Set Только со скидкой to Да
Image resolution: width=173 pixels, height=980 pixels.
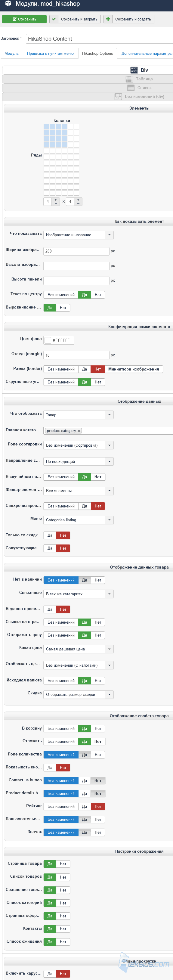click(x=50, y=535)
